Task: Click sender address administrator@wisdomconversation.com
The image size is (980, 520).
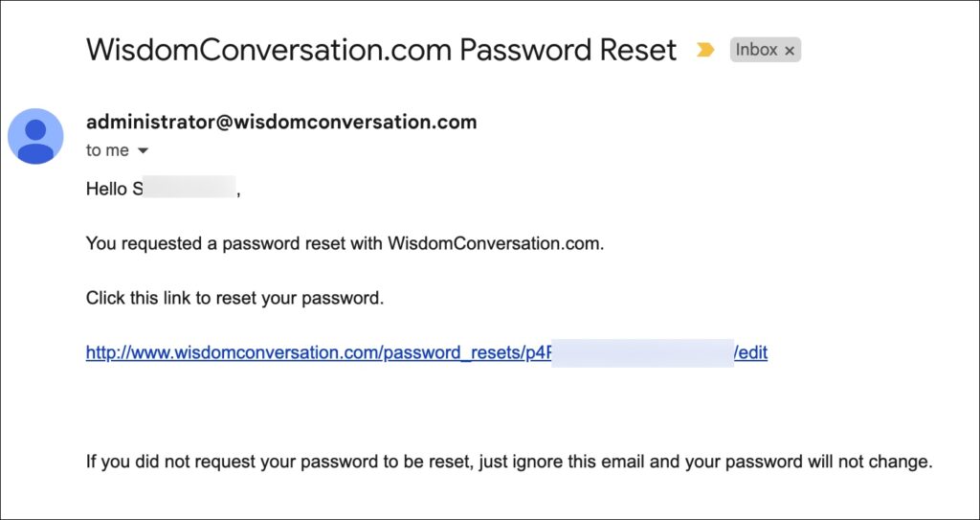Action: pyautogui.click(x=281, y=122)
